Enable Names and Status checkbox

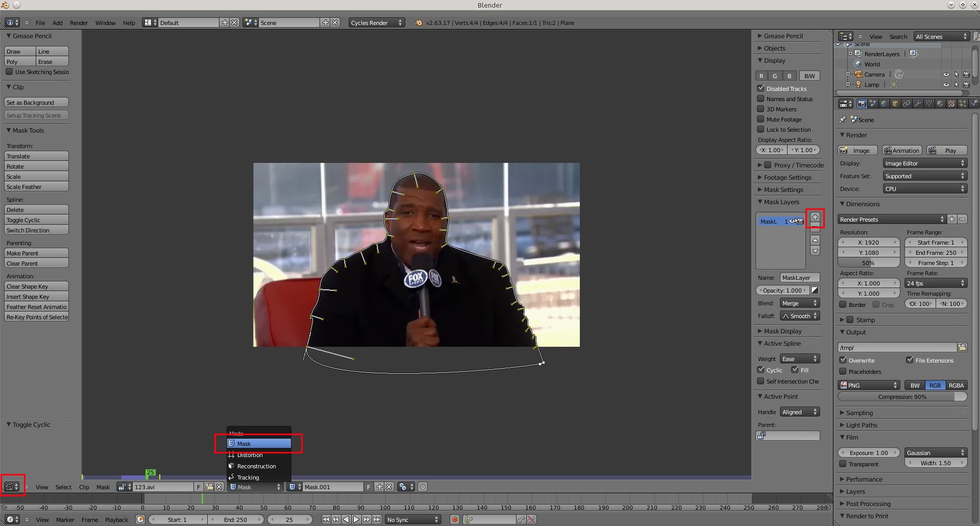761,99
